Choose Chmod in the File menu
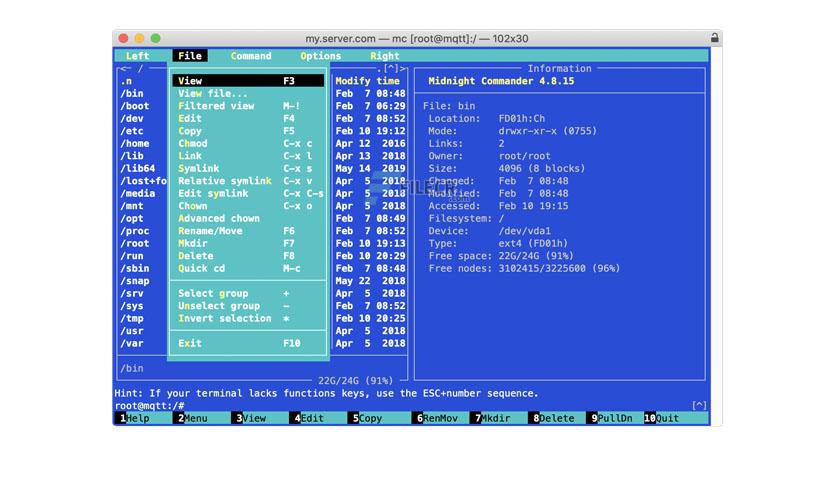Image resolution: width=836 pixels, height=484 pixels. (248, 143)
